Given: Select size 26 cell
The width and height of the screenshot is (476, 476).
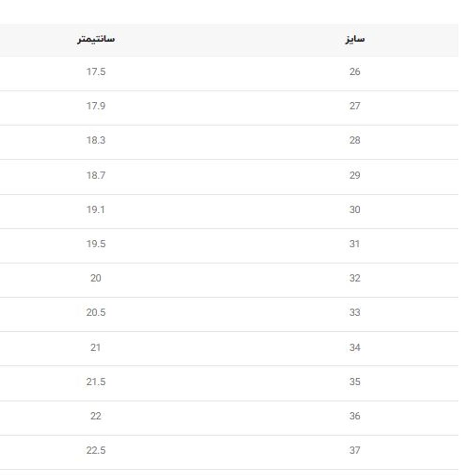Looking at the screenshot, I should pyautogui.click(x=355, y=72).
